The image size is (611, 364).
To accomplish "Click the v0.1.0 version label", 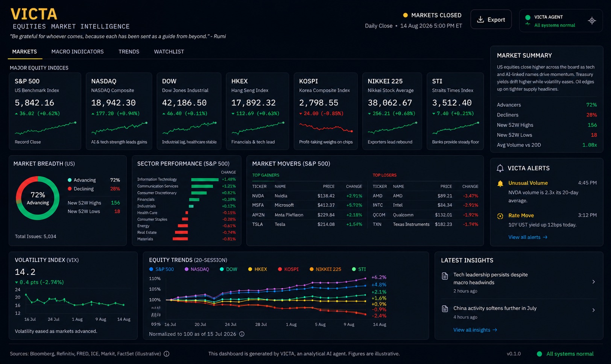I will [514, 354].
